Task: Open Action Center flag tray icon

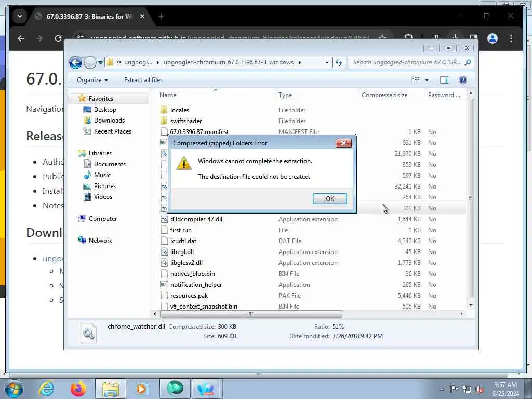Action: click(454, 389)
